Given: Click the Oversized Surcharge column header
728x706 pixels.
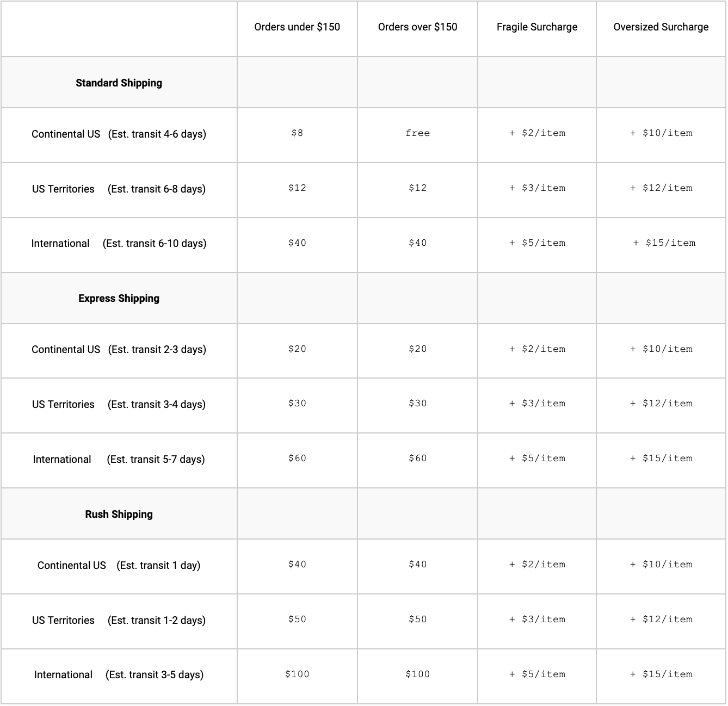Looking at the screenshot, I should 661,27.
